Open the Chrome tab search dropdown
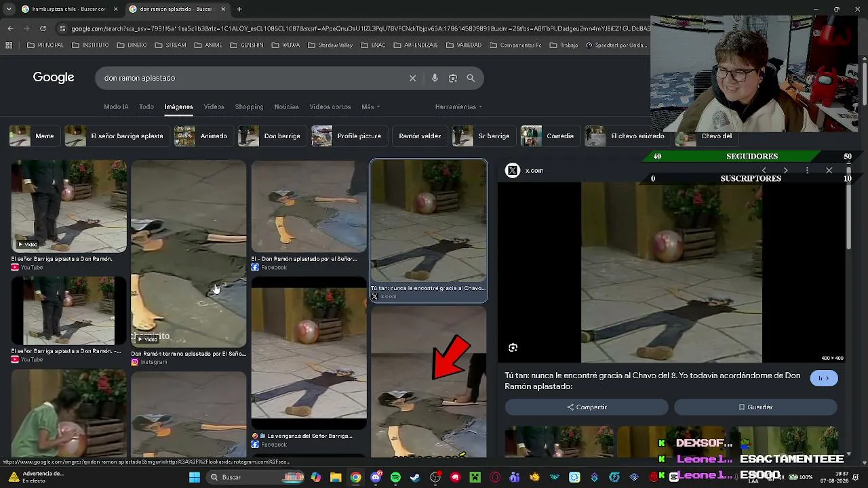The height and width of the screenshot is (488, 868). [x=9, y=9]
